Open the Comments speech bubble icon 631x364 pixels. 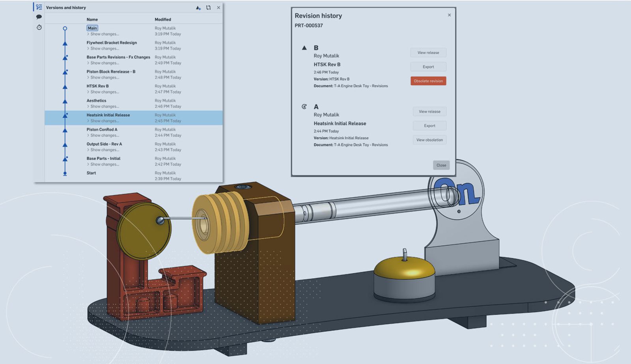pyautogui.click(x=39, y=17)
